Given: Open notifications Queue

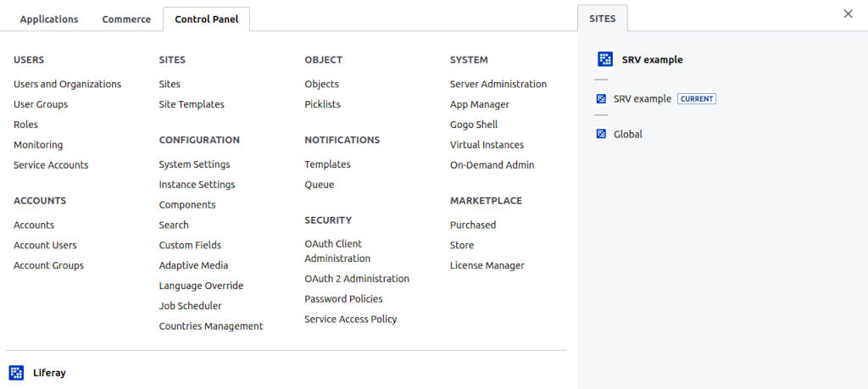Looking at the screenshot, I should 320,184.
